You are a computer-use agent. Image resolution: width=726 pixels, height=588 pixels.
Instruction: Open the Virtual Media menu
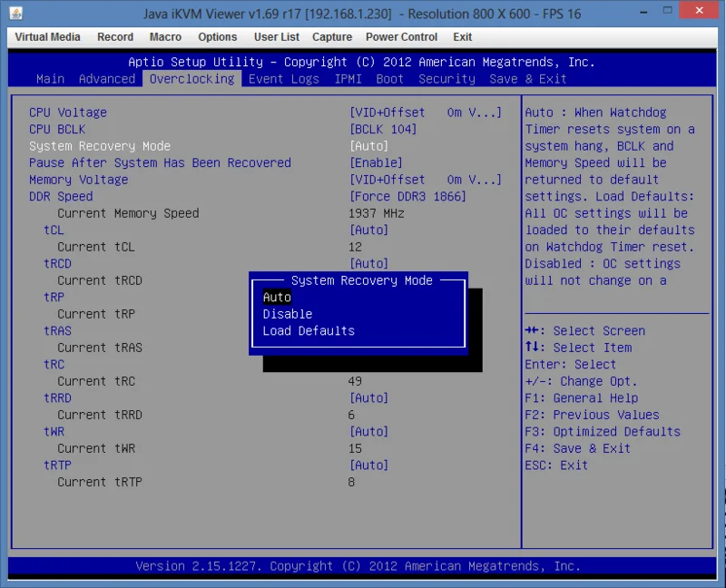click(x=47, y=37)
